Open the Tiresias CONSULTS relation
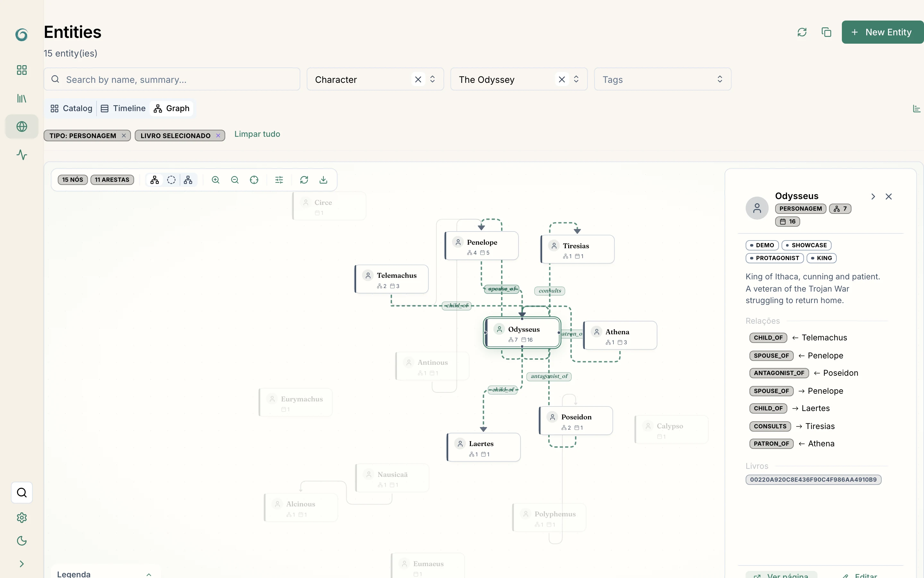This screenshot has height=578, width=924. tap(792, 426)
